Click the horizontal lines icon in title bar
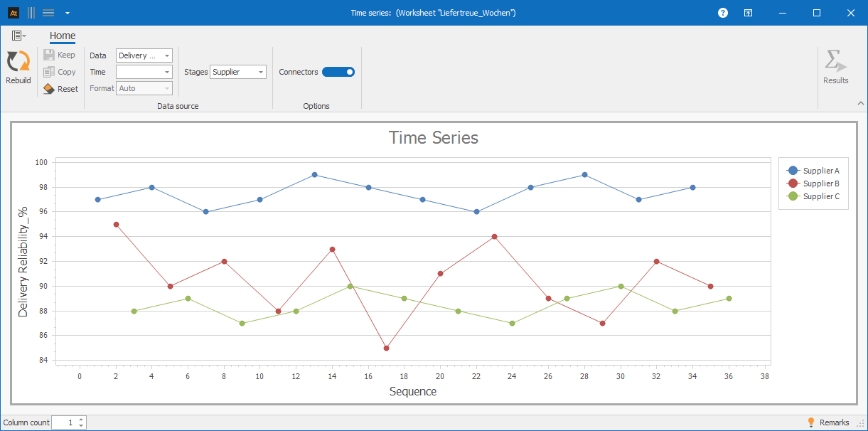The image size is (868, 431). click(48, 13)
